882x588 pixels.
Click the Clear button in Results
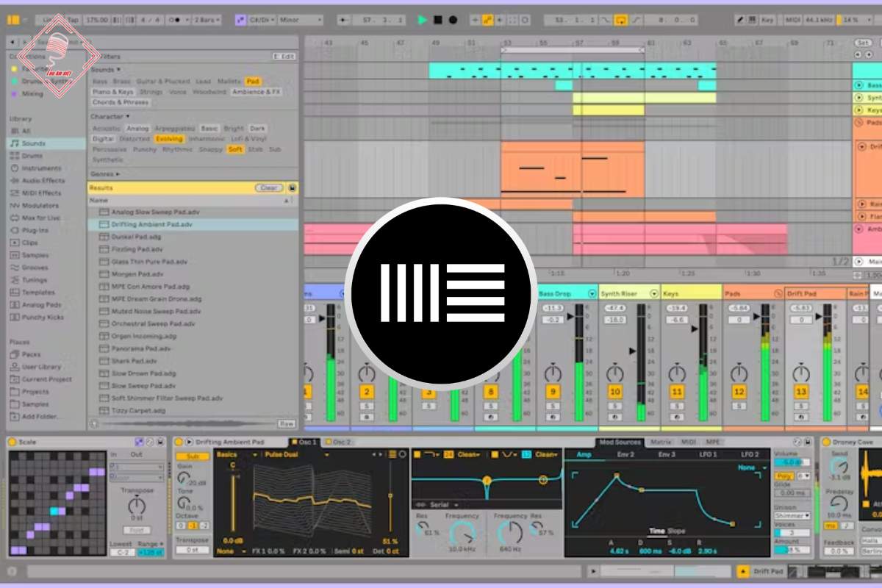269,188
